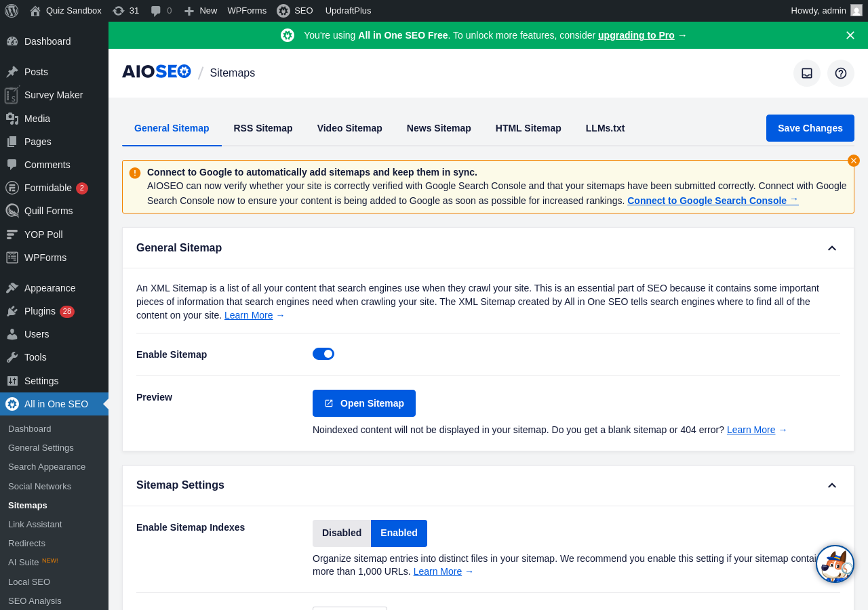Click the Media icon in sidebar
Image resolution: width=868 pixels, height=610 pixels.
pyautogui.click(x=12, y=119)
